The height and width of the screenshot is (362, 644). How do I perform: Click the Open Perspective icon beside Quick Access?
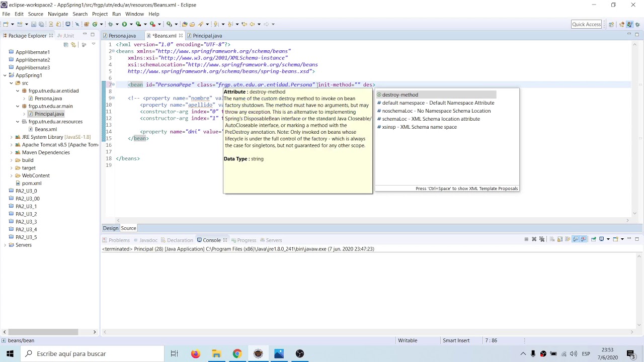(611, 24)
